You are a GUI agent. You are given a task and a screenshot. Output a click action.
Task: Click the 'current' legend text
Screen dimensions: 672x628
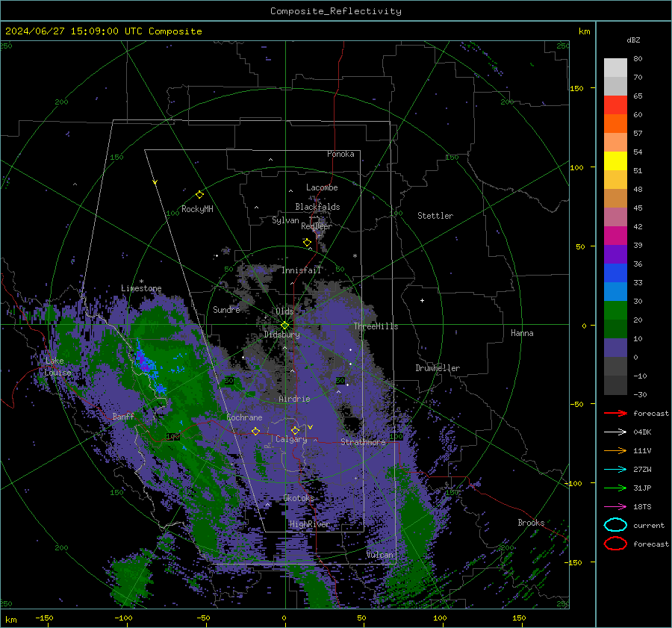[649, 525]
